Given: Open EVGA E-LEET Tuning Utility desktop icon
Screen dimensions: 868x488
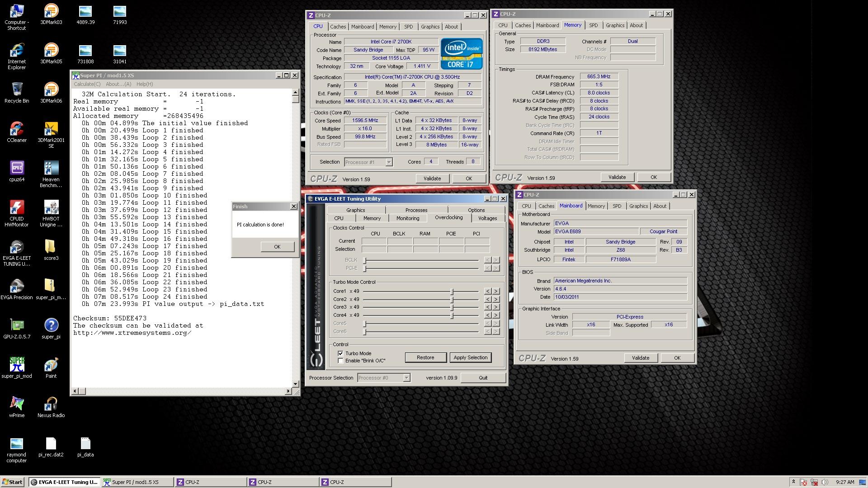Looking at the screenshot, I should pyautogui.click(x=17, y=253).
